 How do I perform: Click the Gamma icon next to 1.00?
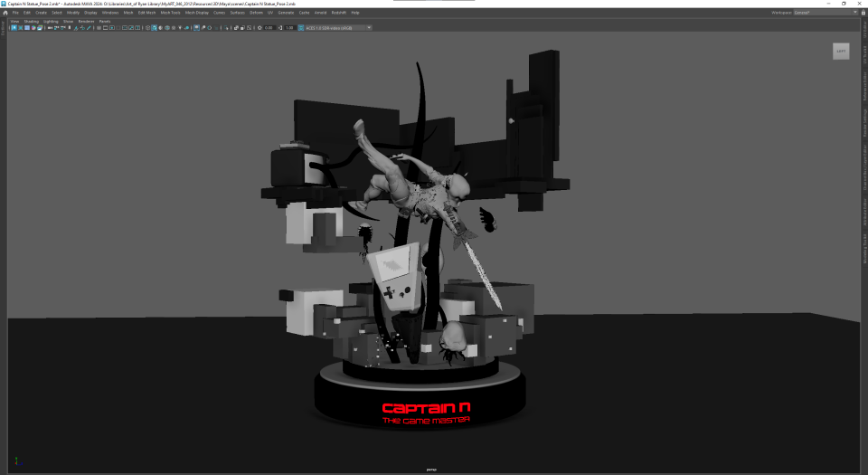point(280,27)
